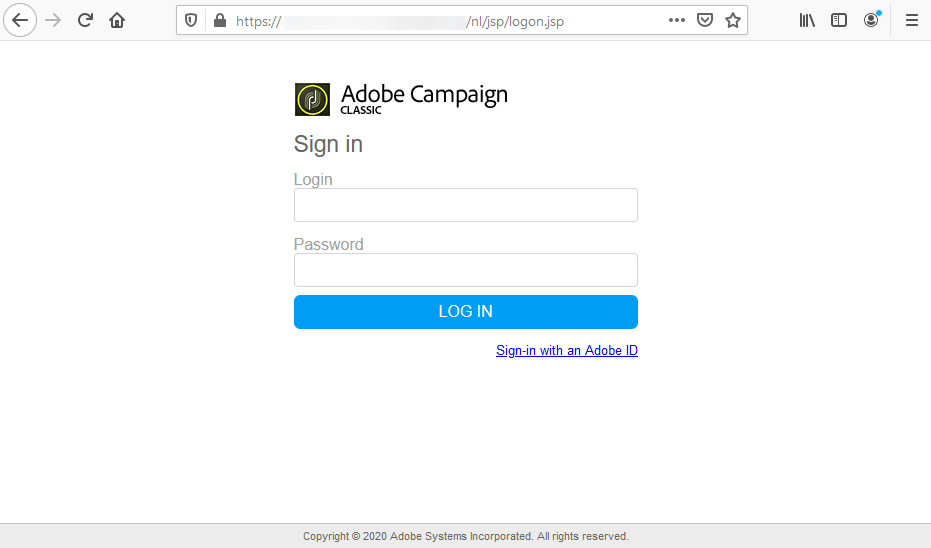Toggle the browser sidebar

838,20
